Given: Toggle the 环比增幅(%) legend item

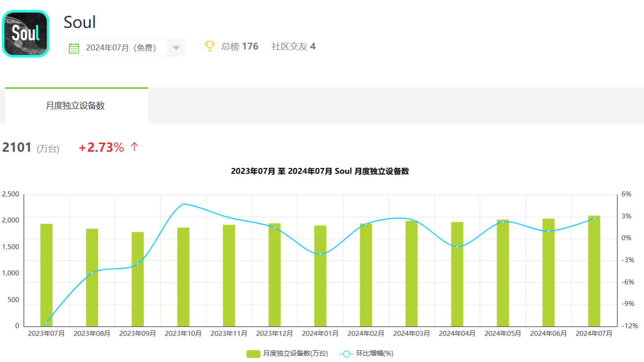Looking at the screenshot, I should coord(366,354).
